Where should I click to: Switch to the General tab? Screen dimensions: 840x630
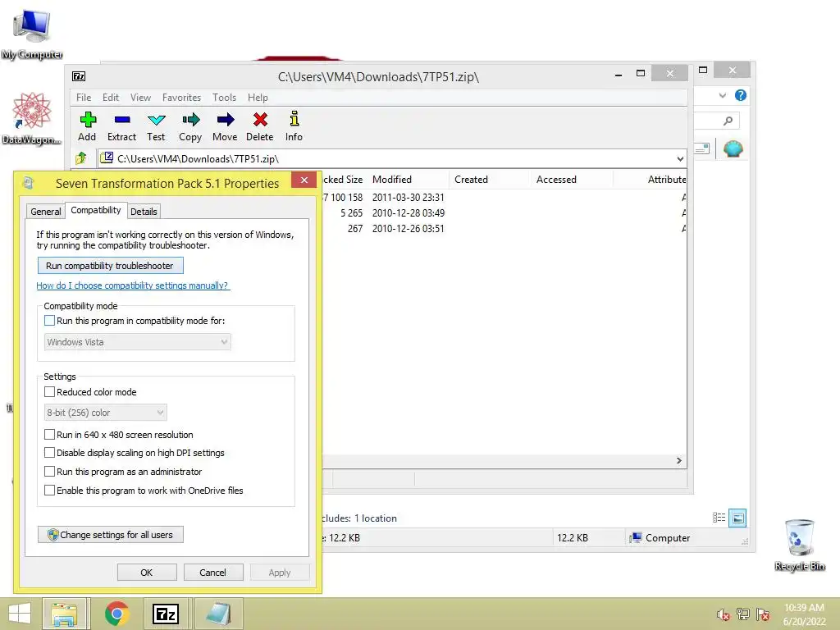point(46,212)
